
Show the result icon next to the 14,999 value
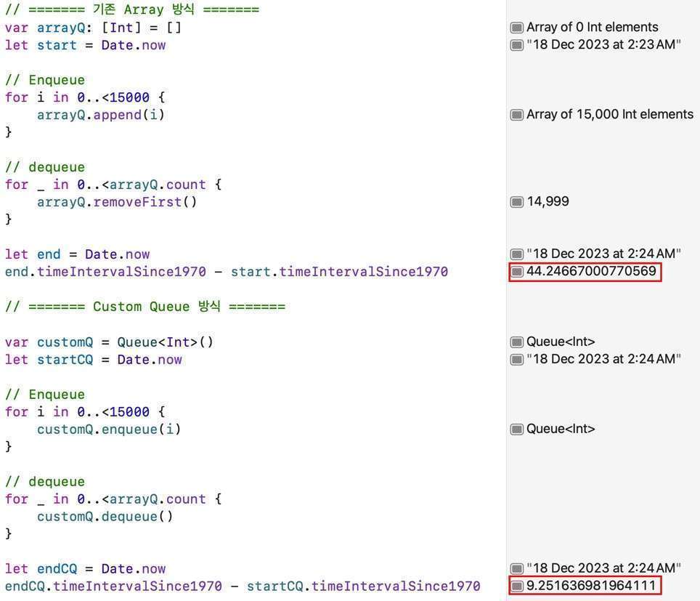517,202
